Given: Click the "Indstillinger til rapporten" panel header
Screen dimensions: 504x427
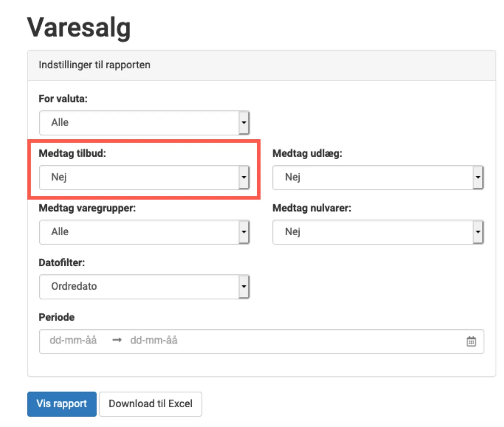Looking at the screenshot, I should (95, 65).
